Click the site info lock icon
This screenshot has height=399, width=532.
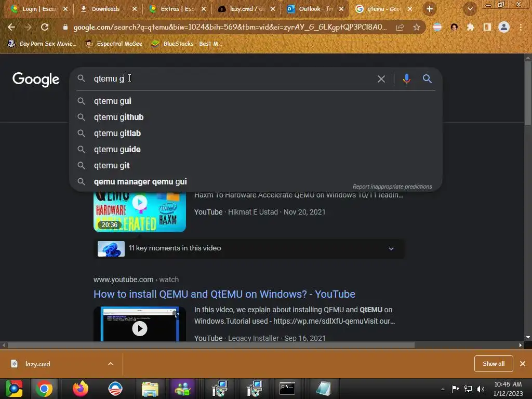point(65,27)
